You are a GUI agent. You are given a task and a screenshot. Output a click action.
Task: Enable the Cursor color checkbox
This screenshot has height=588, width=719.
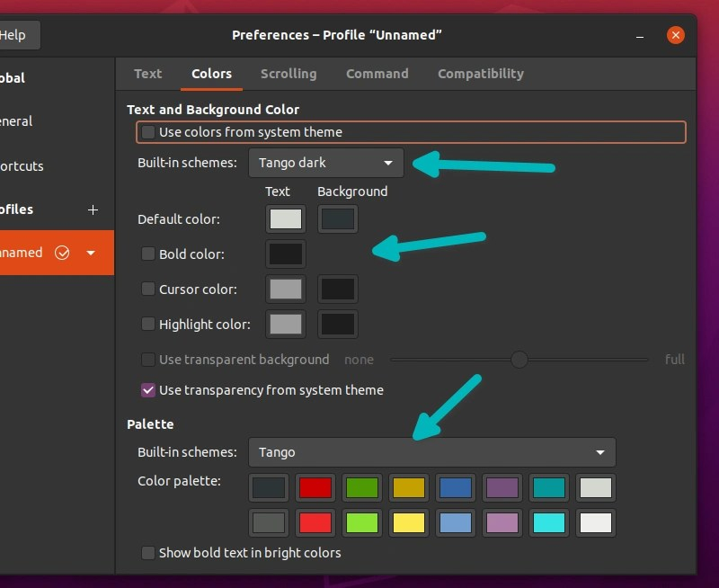(x=148, y=290)
